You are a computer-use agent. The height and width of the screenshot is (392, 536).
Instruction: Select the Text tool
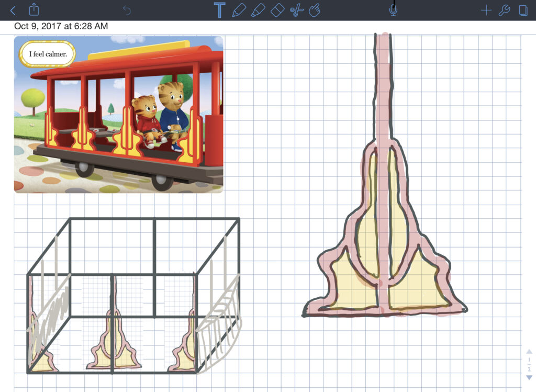click(x=219, y=10)
